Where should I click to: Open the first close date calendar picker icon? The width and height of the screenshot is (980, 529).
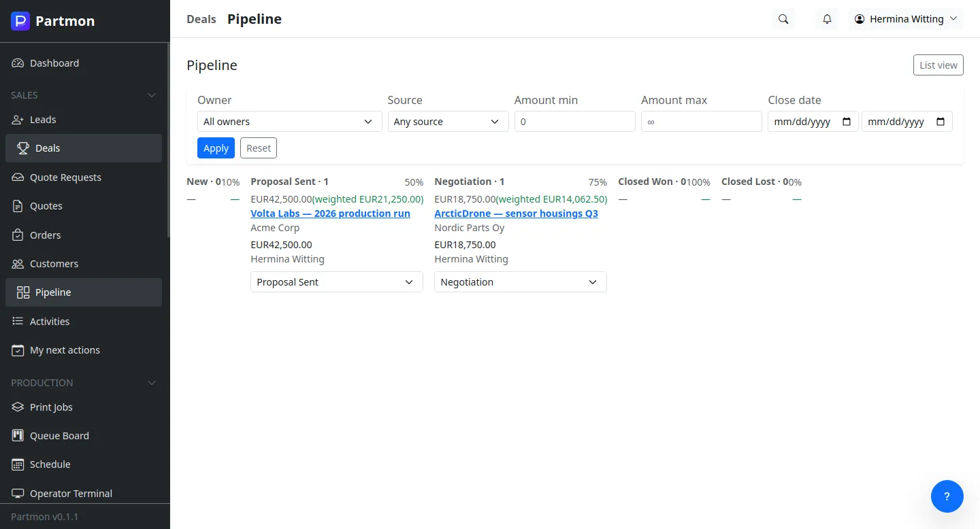point(847,122)
